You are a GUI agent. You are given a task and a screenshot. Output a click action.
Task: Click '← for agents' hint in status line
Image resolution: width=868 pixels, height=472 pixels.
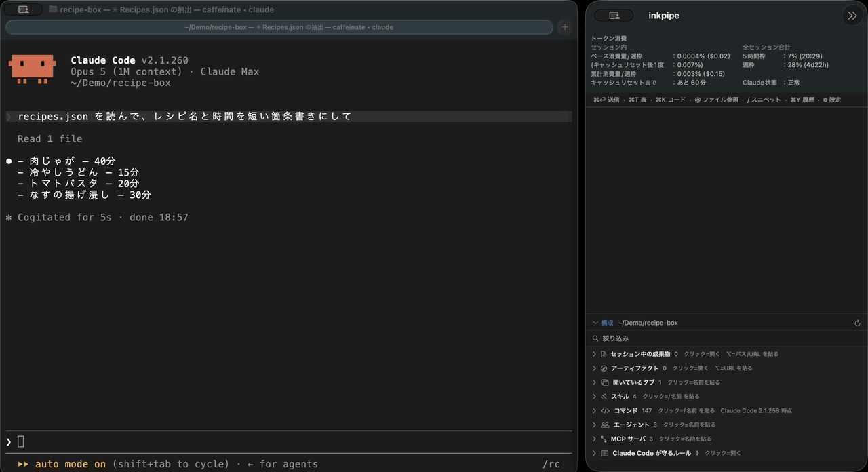[283, 464]
